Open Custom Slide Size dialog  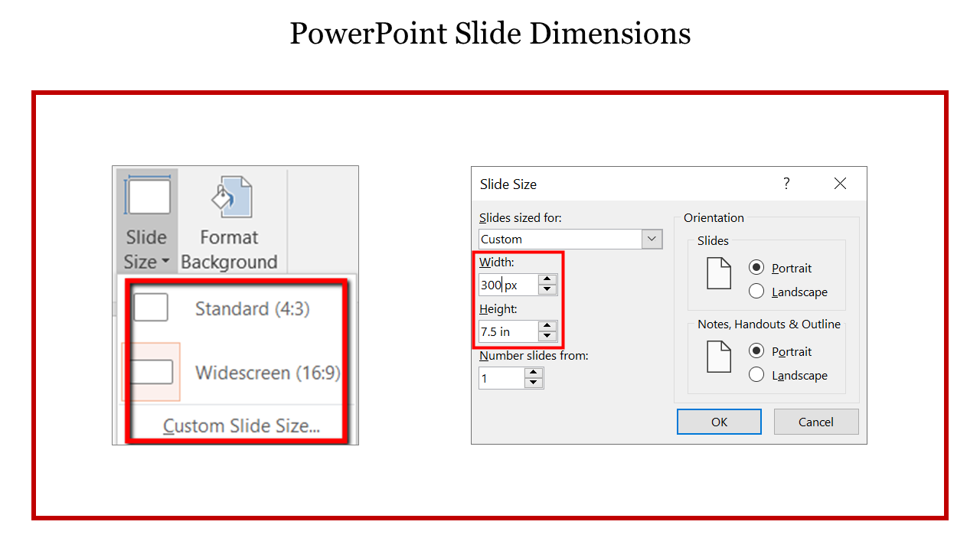pyautogui.click(x=243, y=426)
